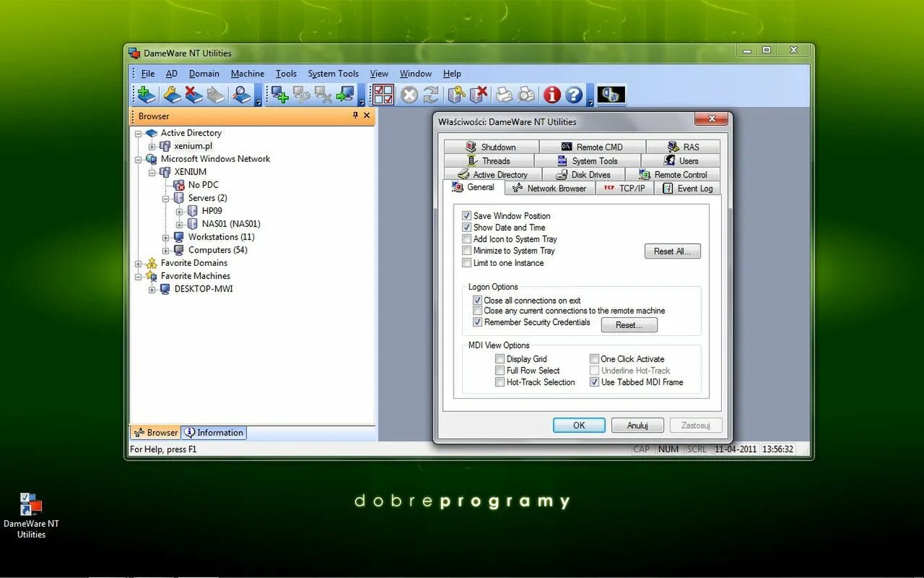Viewport: 924px width, 578px height.
Task: Click the connect machine green-arrow icon
Action: point(345,95)
